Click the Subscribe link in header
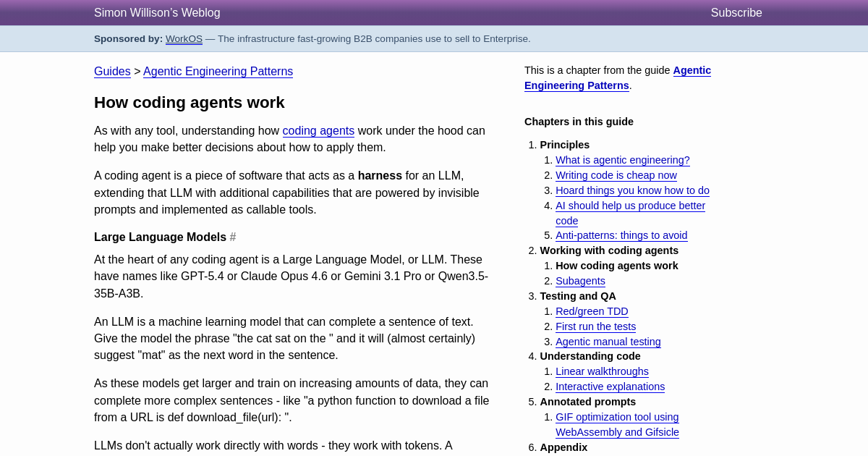This screenshot has height=456, width=868. coord(736,13)
